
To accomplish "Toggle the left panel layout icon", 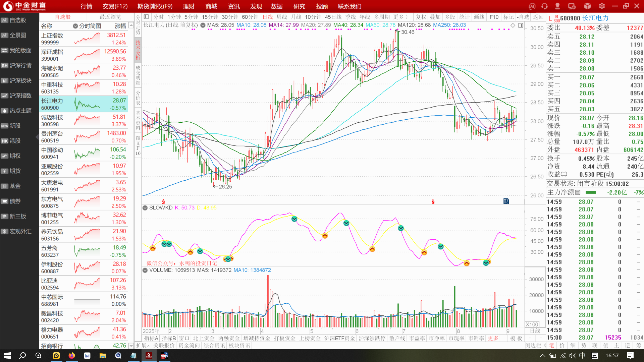I will [x=146, y=17].
